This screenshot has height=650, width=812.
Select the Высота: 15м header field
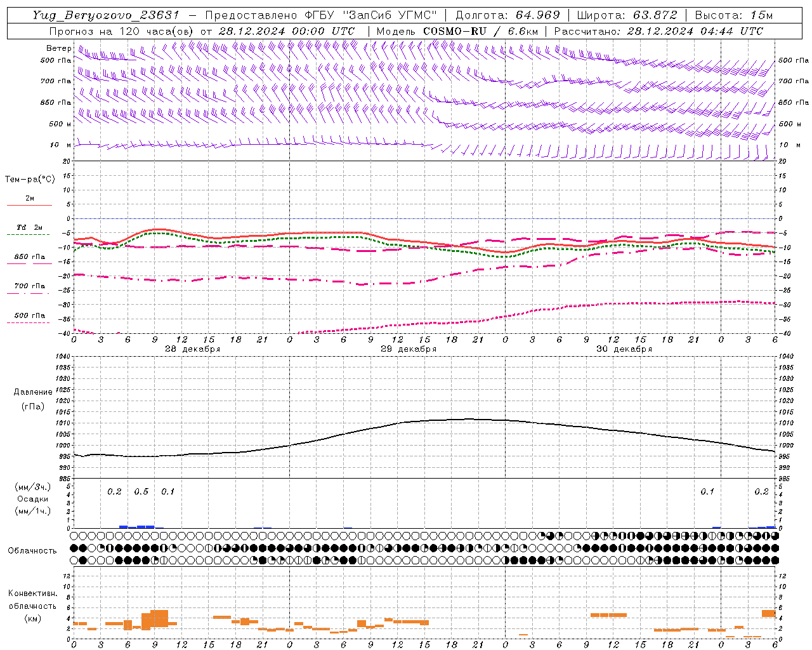(734, 15)
